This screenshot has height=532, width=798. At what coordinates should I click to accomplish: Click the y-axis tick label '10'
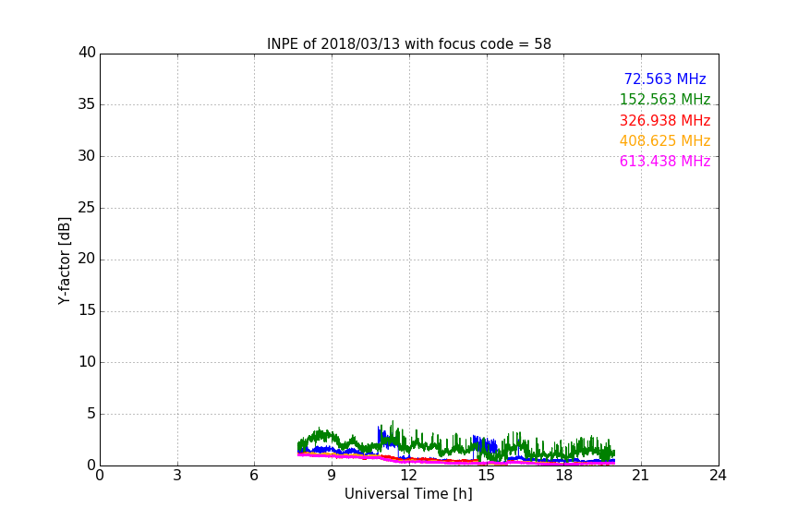(87, 362)
